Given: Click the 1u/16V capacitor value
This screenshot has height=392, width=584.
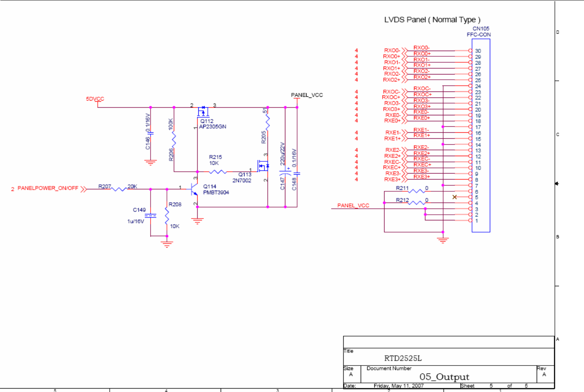Looking at the screenshot, I should tap(135, 222).
